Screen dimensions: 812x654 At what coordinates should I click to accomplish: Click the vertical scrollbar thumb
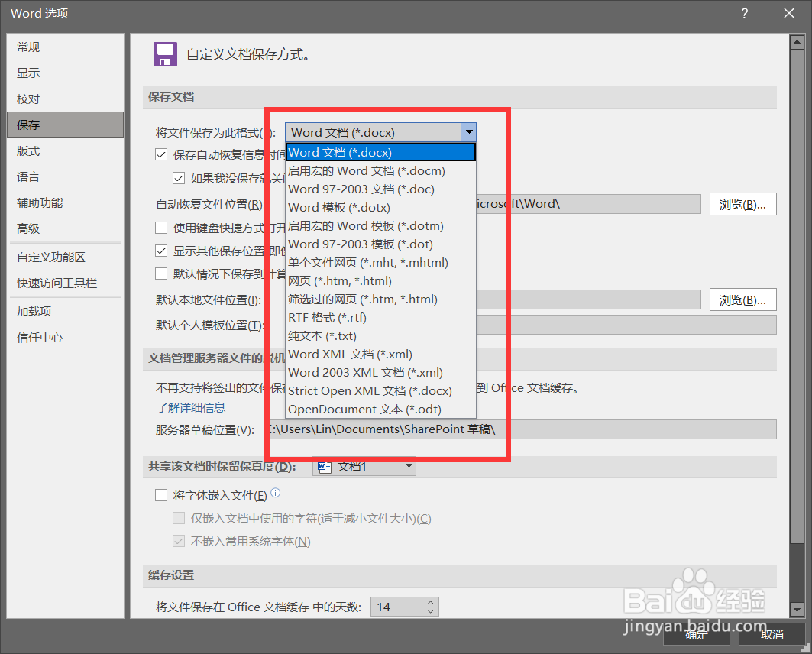point(797,296)
